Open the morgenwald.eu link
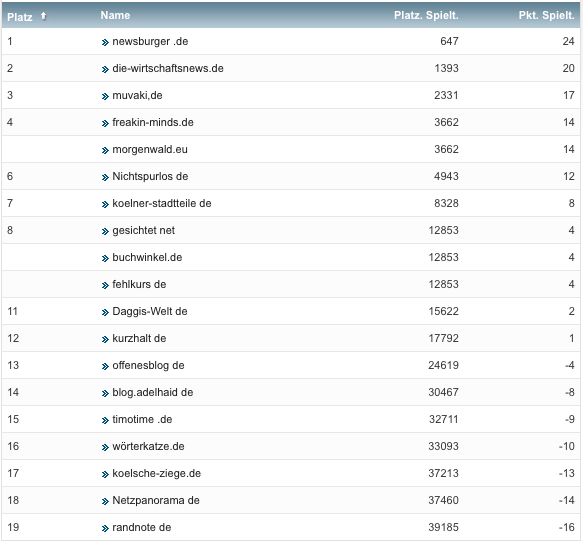Image resolution: width=583 pixels, height=544 pixels. click(150, 149)
